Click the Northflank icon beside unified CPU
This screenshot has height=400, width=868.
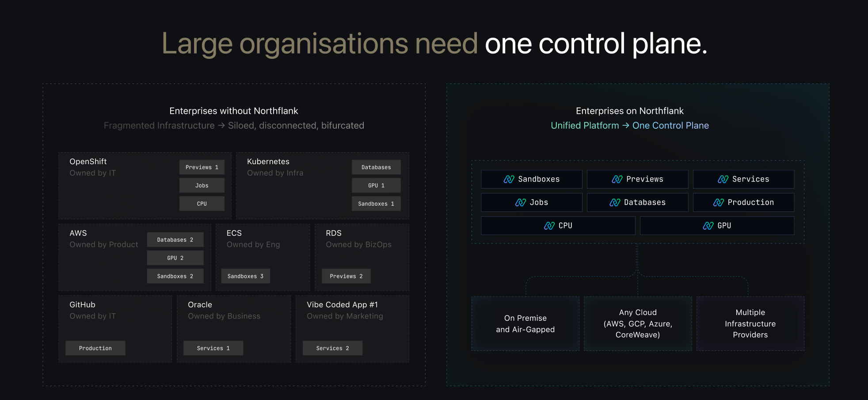point(549,226)
